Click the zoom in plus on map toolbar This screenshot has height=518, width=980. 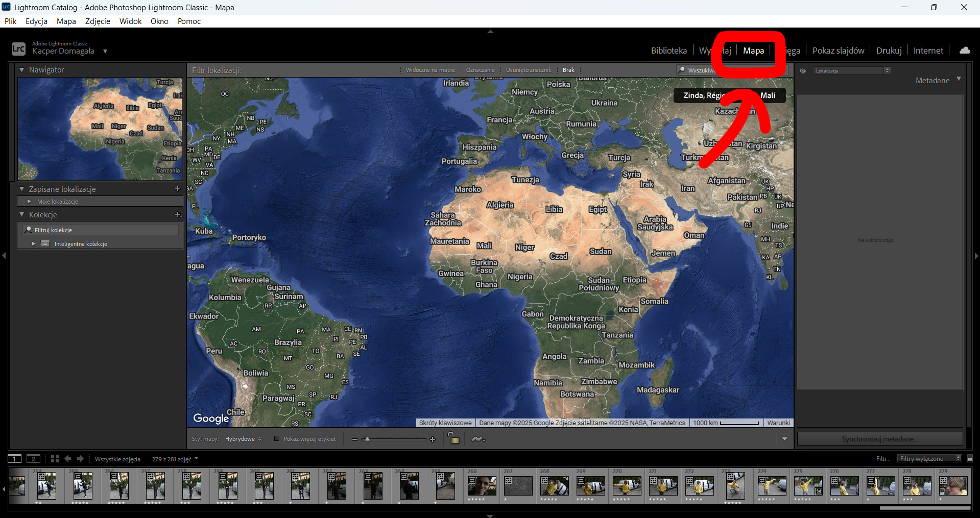click(433, 439)
